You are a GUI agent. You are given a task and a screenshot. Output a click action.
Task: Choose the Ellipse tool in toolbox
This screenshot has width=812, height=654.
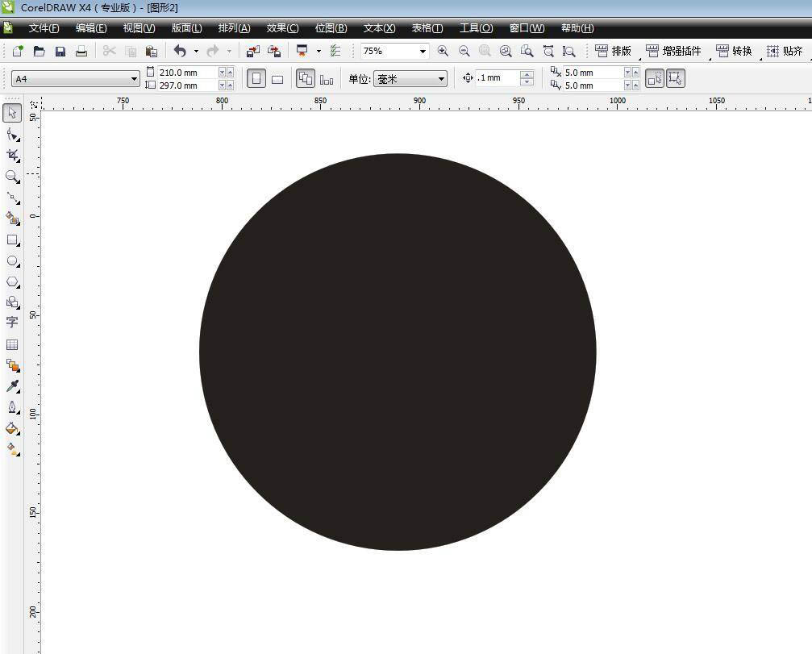[x=12, y=260]
